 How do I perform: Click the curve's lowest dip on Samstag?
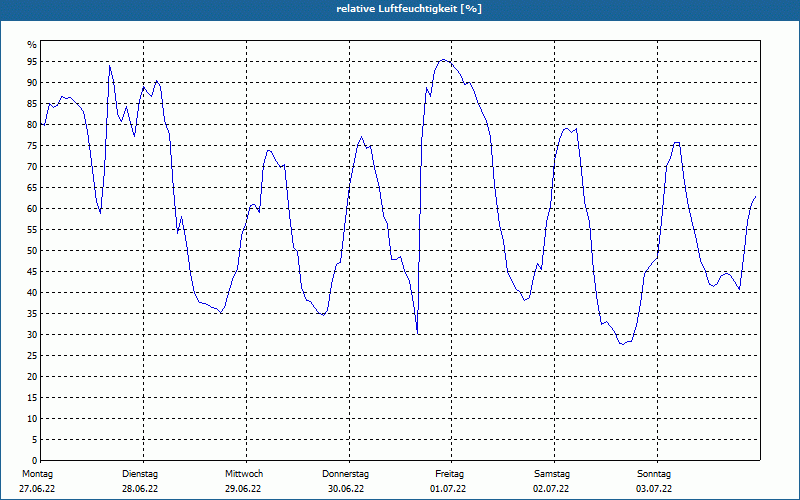click(622, 344)
